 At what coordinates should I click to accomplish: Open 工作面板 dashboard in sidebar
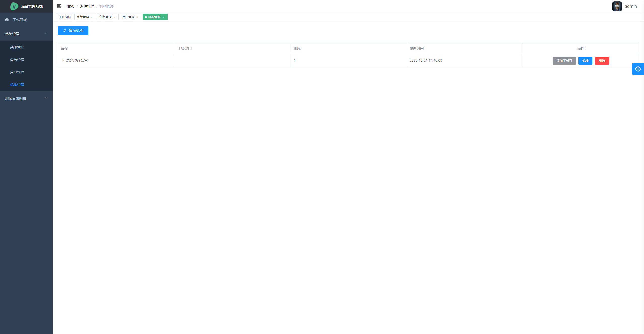26,20
